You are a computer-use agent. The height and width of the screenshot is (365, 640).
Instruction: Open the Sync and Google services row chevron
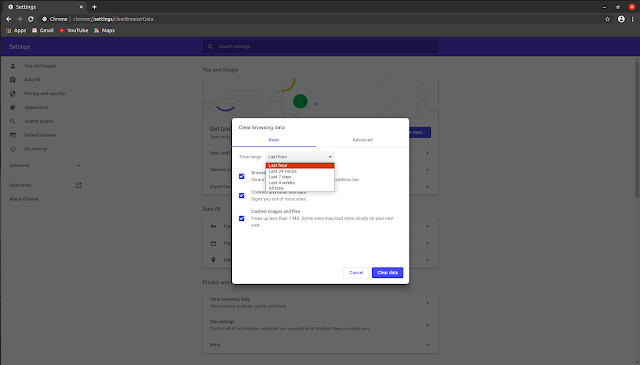[427, 153]
